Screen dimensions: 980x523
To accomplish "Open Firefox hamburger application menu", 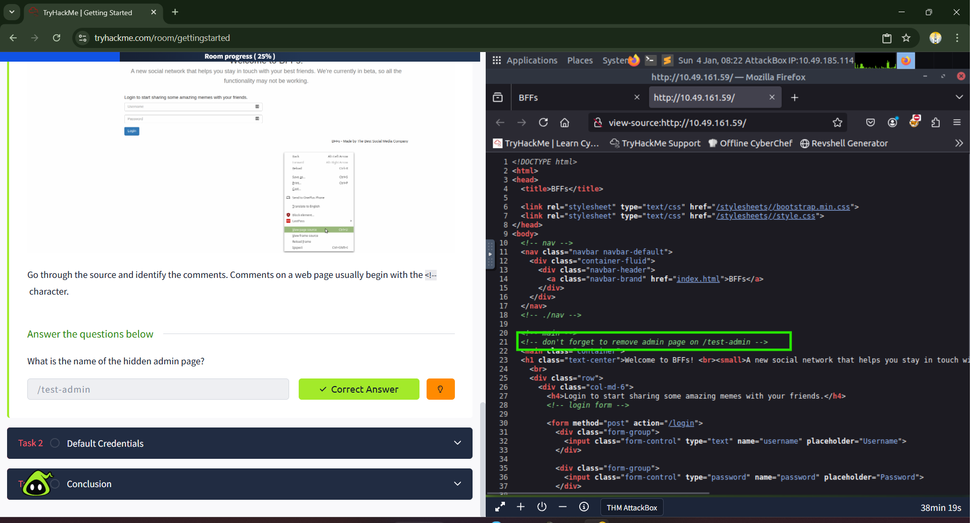I will (957, 123).
